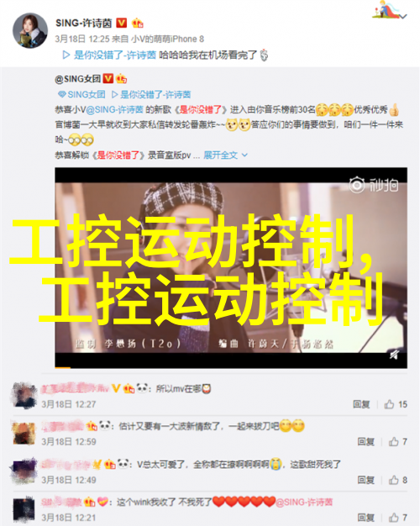Open @SING-许诗茵 mention in the last comment
The height and width of the screenshot is (526, 420).
coord(304,502)
